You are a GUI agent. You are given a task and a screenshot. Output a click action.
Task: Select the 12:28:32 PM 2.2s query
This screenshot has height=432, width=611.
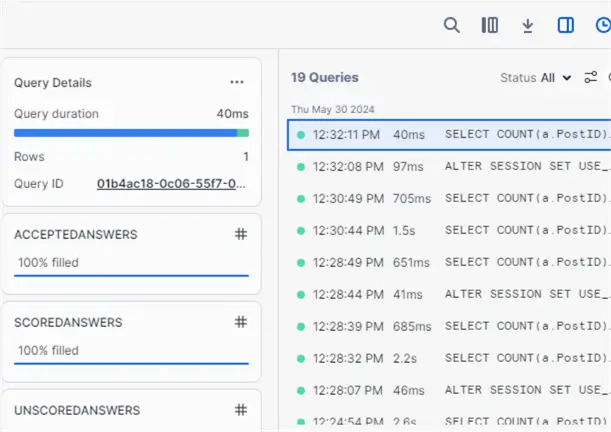click(x=449, y=358)
